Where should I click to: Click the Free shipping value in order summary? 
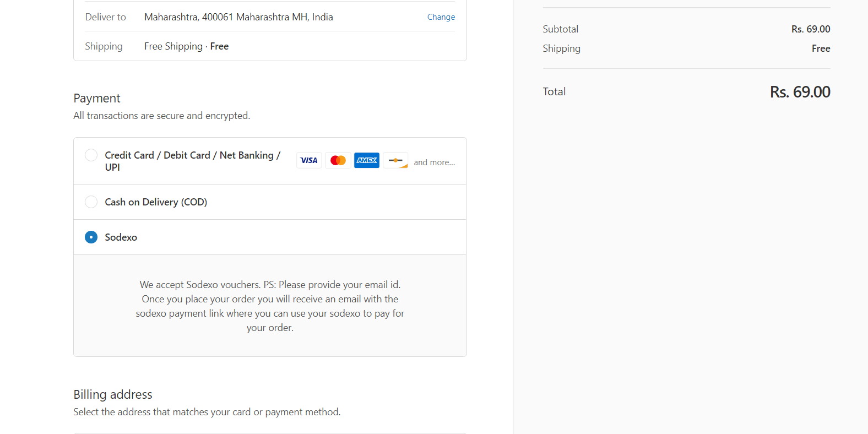[821, 48]
